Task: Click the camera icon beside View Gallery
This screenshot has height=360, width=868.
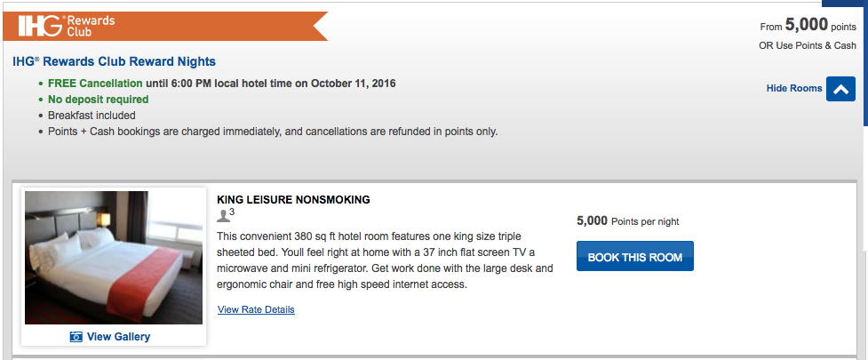Action: (x=76, y=337)
